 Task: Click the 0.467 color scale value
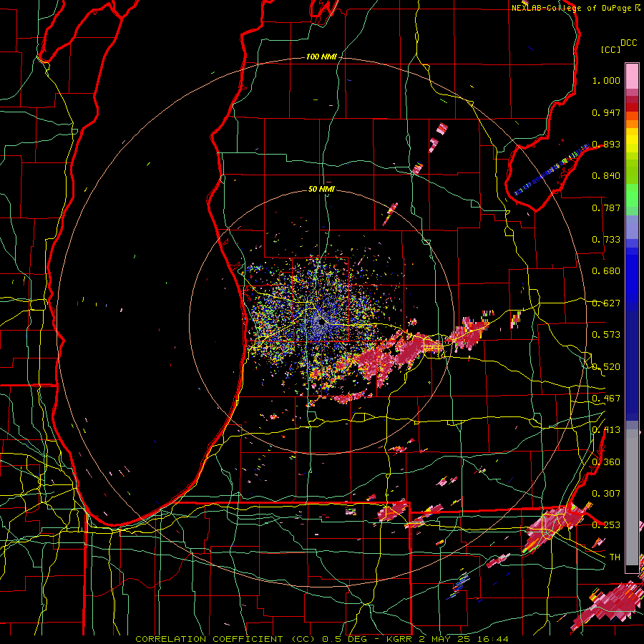(x=606, y=399)
